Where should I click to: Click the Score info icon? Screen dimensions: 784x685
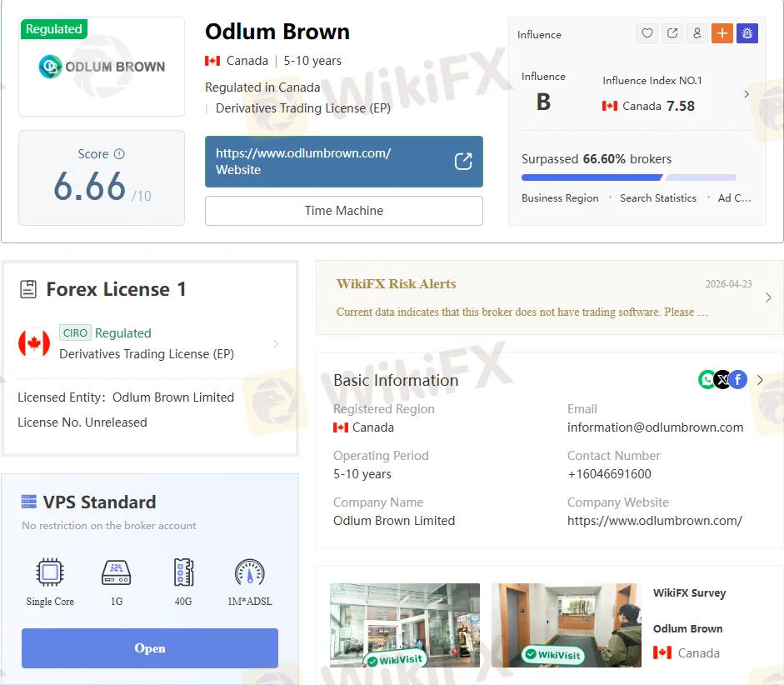[x=119, y=154]
